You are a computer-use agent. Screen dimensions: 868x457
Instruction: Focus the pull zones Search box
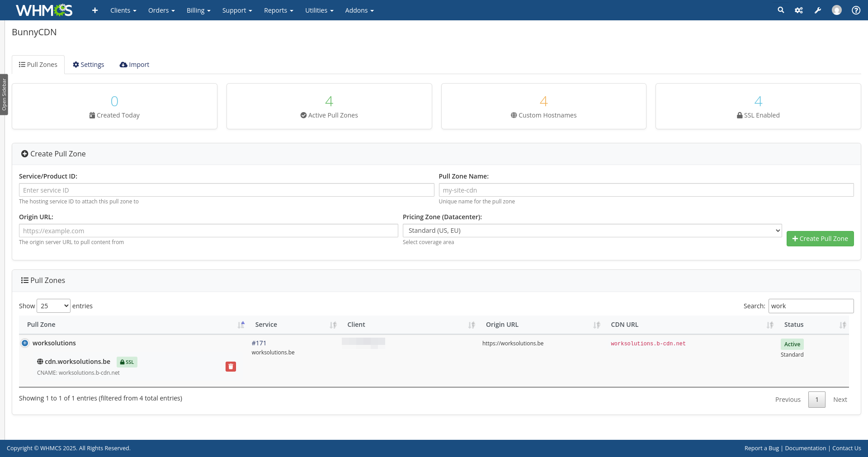tap(811, 306)
